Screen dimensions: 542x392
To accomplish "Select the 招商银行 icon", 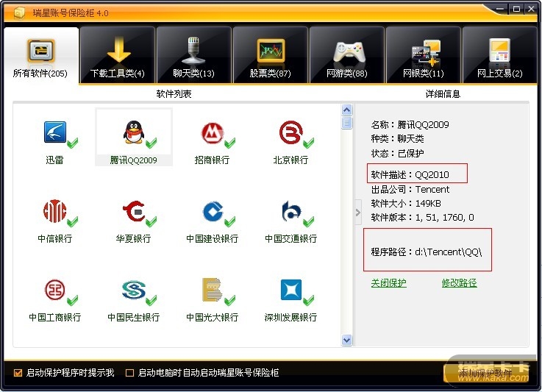I will (x=213, y=132).
